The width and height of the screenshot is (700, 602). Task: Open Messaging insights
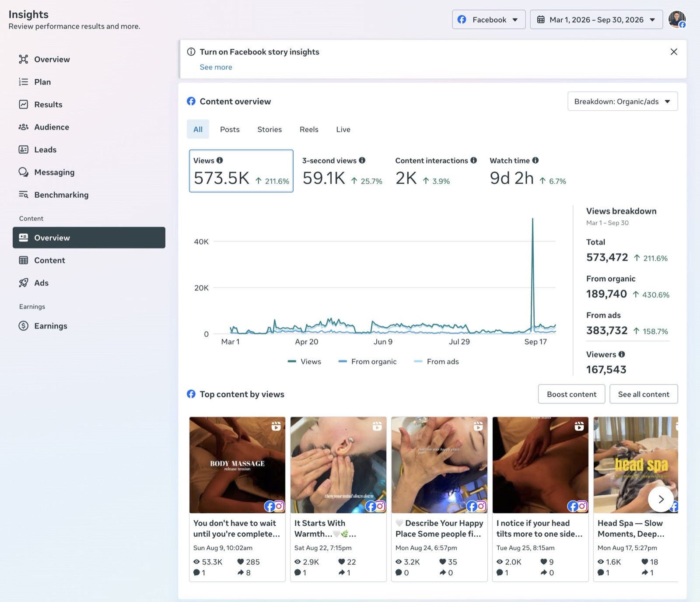(x=46, y=172)
